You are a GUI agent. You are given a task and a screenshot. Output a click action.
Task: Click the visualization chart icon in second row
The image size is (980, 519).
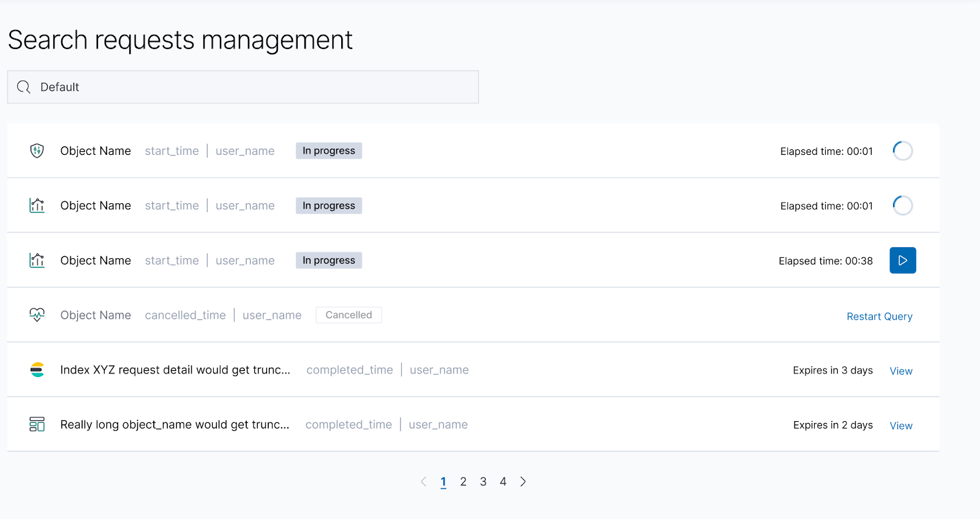(x=37, y=206)
